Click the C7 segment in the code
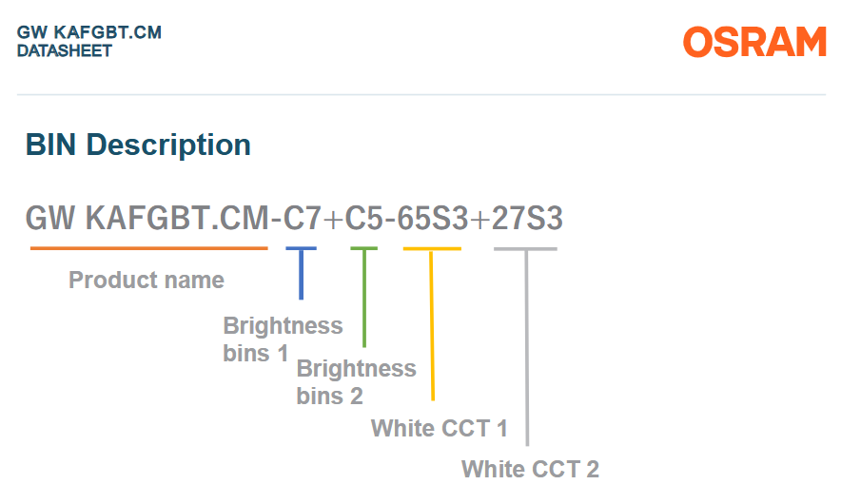The image size is (841, 504). click(x=302, y=218)
